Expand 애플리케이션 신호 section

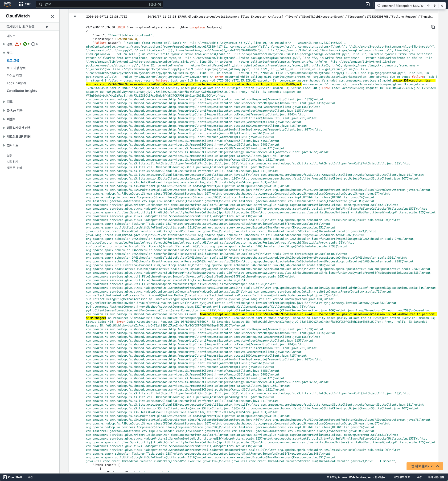(x=4, y=128)
